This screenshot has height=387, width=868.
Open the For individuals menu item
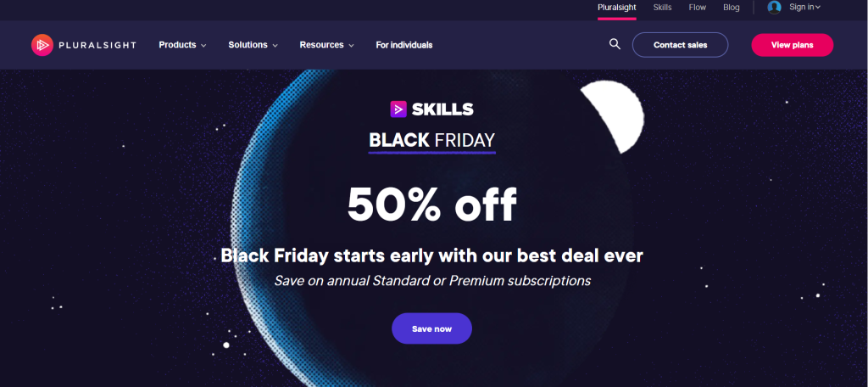404,45
